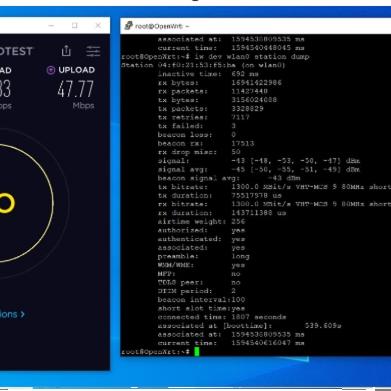Open the Speedtest settings sliders icon
The image size is (391, 391).
coord(93,51)
